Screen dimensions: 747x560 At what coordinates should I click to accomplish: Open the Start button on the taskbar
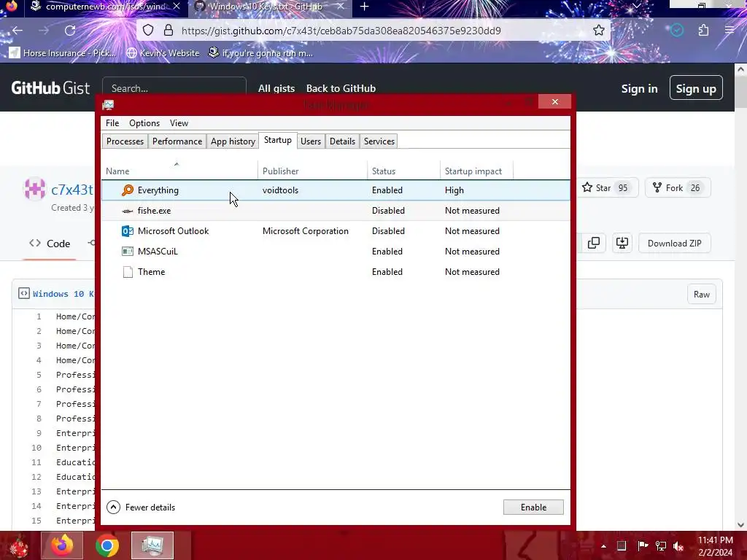(19, 545)
